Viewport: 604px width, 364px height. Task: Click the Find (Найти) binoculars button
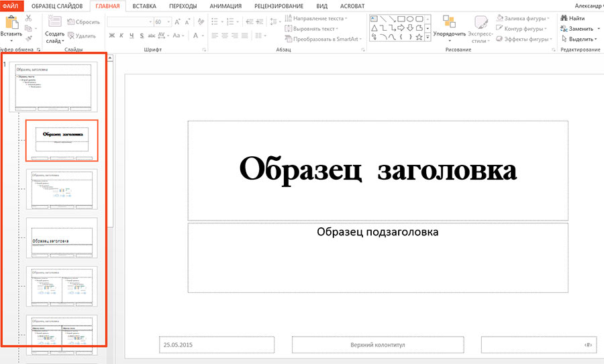tap(572, 18)
